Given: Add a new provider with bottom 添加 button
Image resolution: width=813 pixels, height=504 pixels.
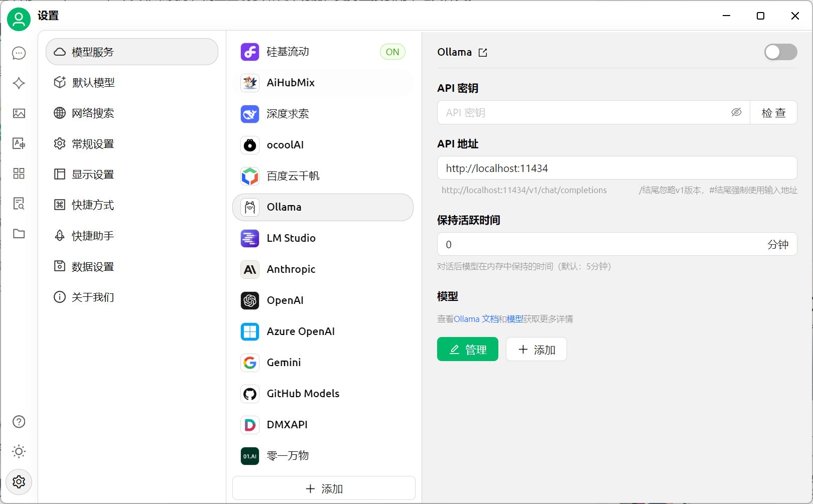Looking at the screenshot, I should click(324, 488).
